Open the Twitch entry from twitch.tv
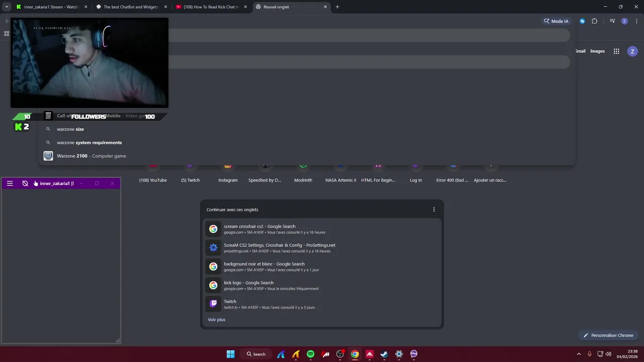 322,304
